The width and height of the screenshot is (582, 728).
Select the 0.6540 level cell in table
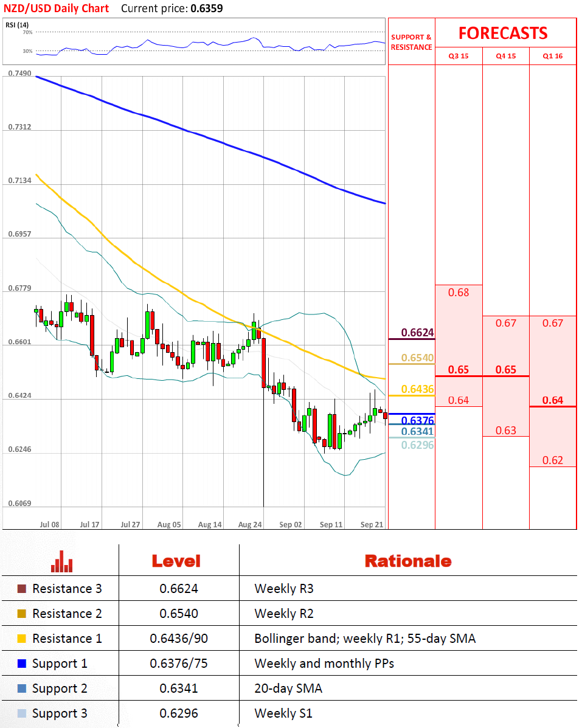[x=179, y=614]
